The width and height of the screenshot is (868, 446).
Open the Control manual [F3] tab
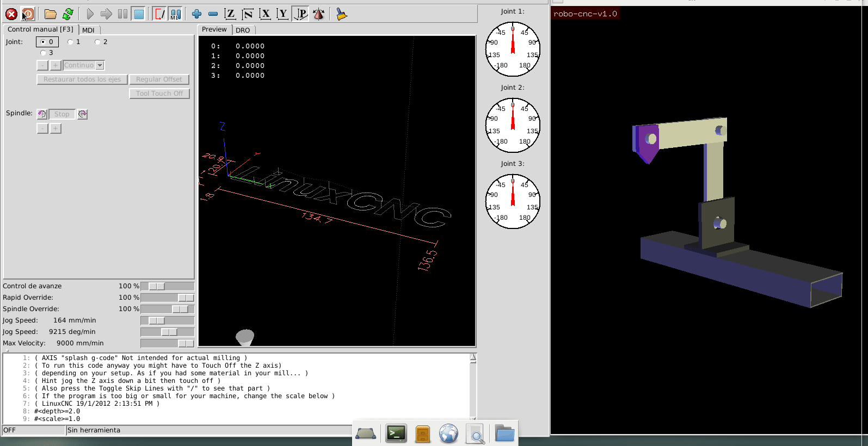pos(40,29)
